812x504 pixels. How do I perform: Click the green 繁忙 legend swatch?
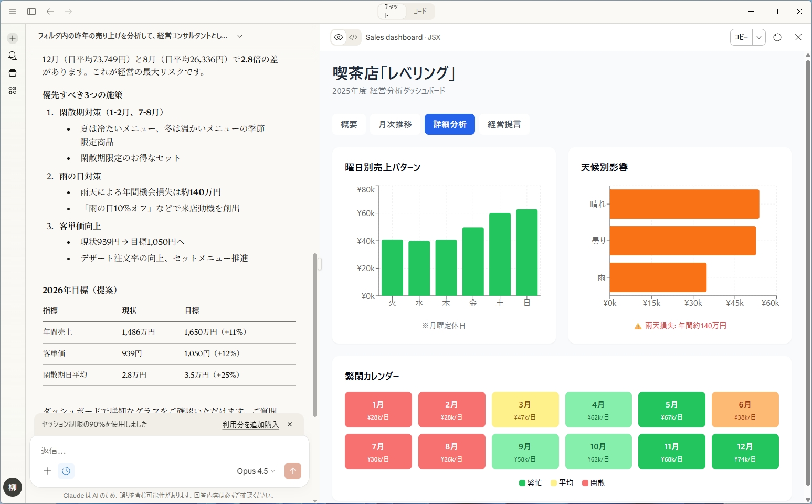pos(521,482)
